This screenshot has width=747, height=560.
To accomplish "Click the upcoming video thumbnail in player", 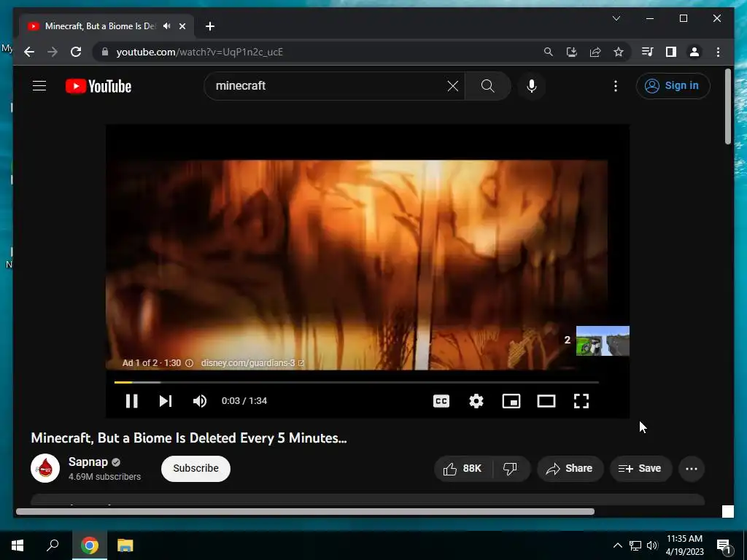I will click(x=603, y=341).
